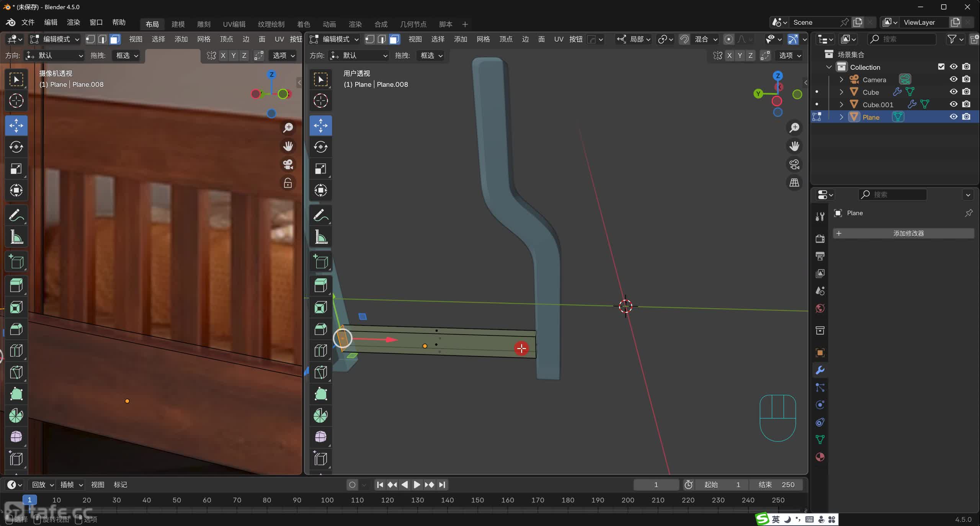
Task: Click the Annotate pencil tool in left viewport
Action: coord(16,216)
